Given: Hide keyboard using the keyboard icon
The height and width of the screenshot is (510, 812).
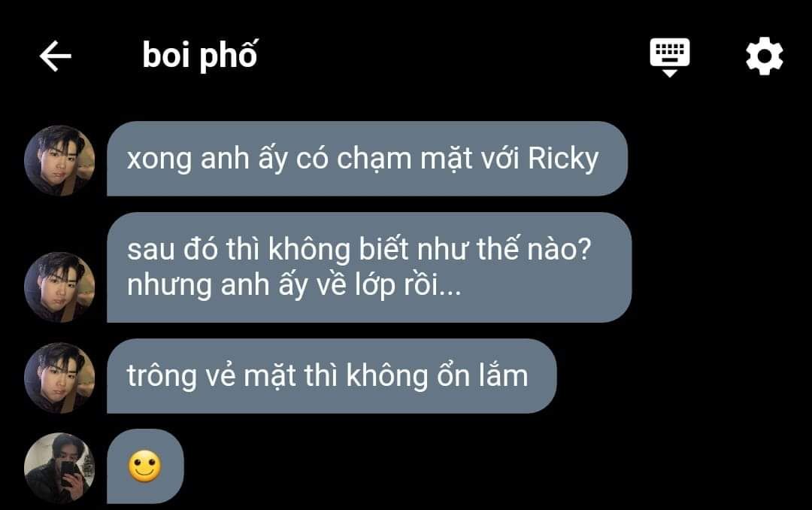Looking at the screenshot, I should click(x=670, y=56).
